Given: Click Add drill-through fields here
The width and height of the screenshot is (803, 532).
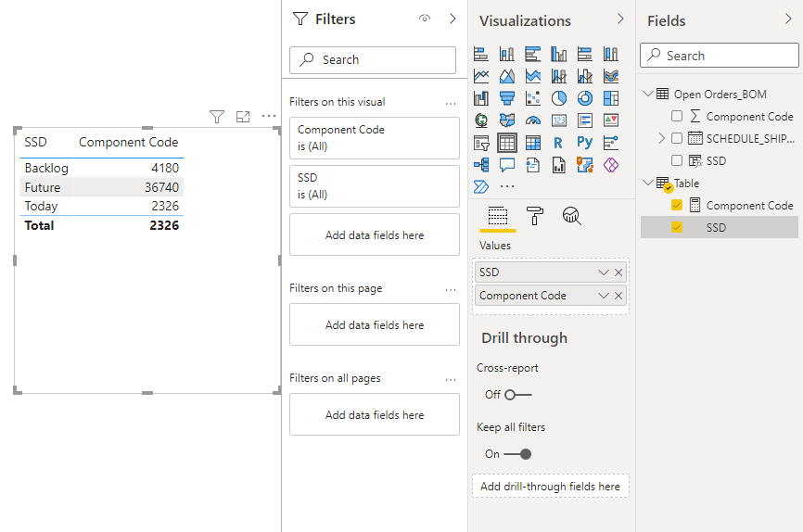Looking at the screenshot, I should coord(551,487).
